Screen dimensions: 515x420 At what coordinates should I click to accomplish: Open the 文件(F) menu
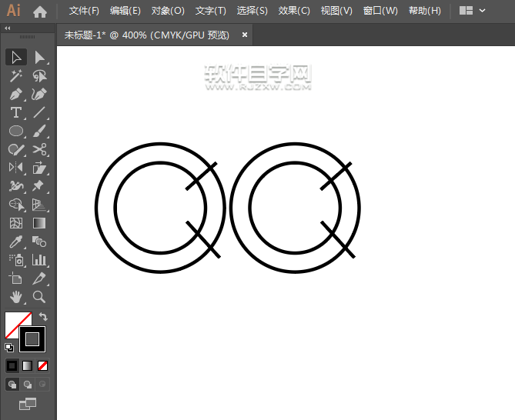pos(84,11)
